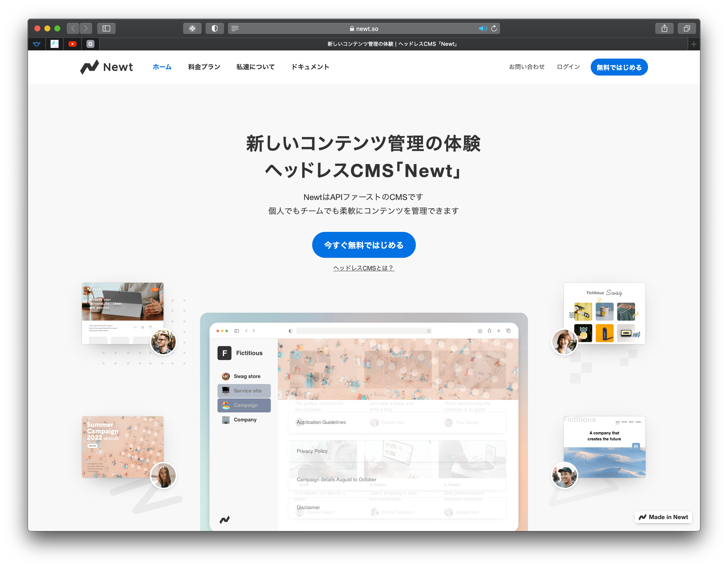728x568 pixels.
Task: Add a new Safari tab
Action: [x=694, y=44]
